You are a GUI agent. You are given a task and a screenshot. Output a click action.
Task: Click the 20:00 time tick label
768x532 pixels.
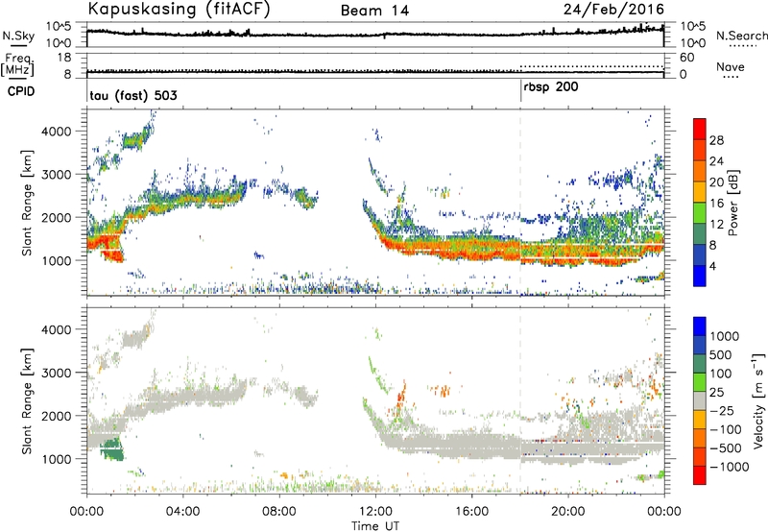tap(568, 512)
